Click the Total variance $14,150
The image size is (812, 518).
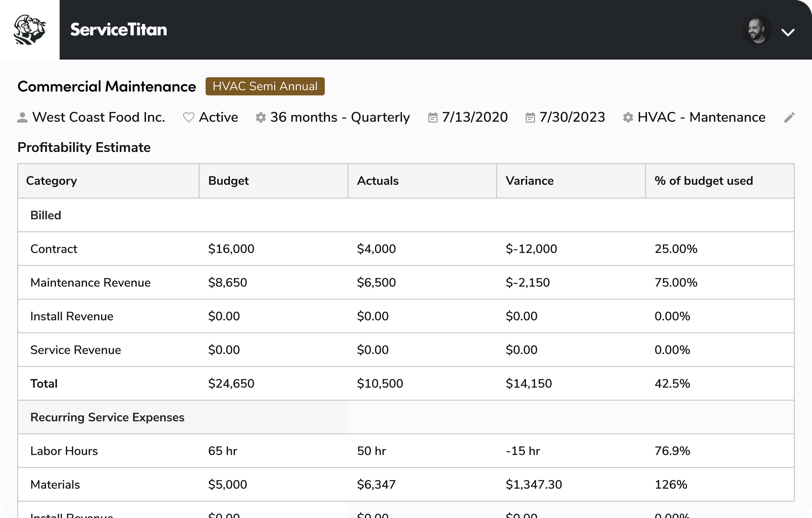(x=529, y=384)
